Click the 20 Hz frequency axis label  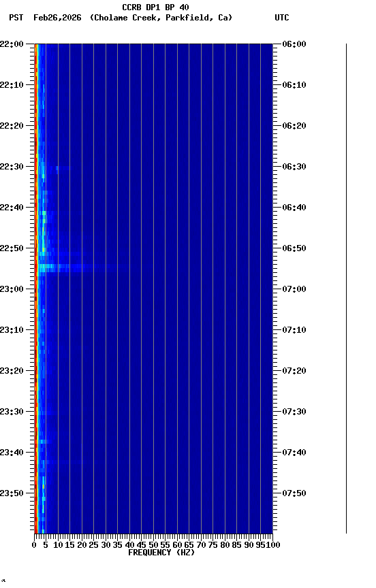[82, 545]
